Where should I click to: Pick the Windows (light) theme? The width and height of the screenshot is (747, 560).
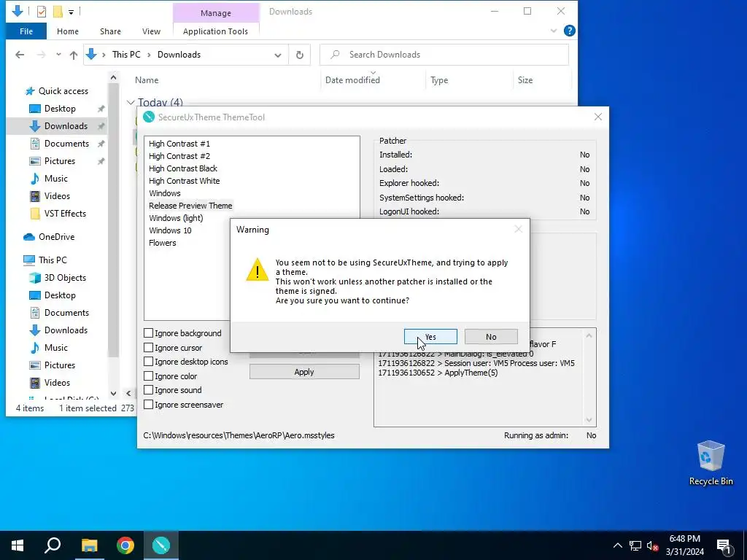tap(176, 217)
